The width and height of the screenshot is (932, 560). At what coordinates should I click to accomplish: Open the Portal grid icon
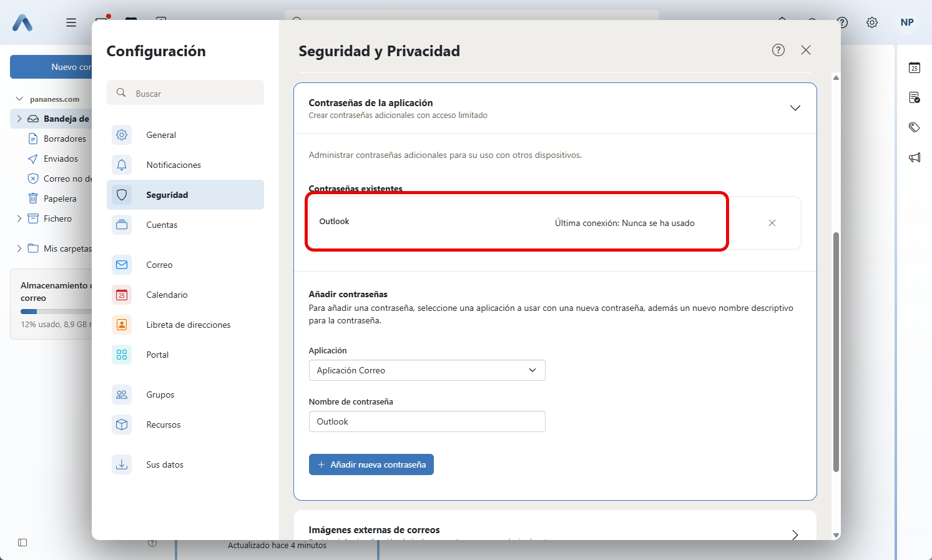(x=122, y=355)
